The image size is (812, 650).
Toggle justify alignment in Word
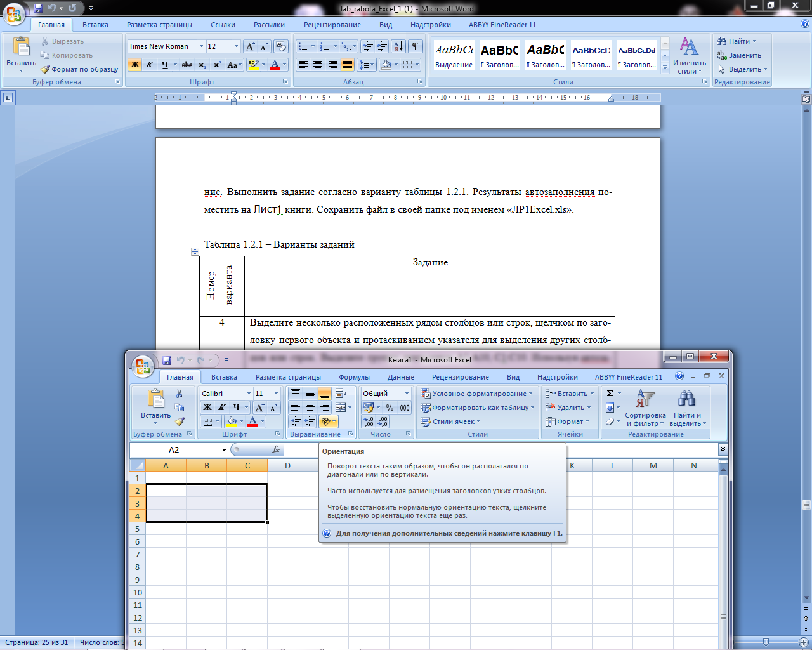(x=347, y=65)
